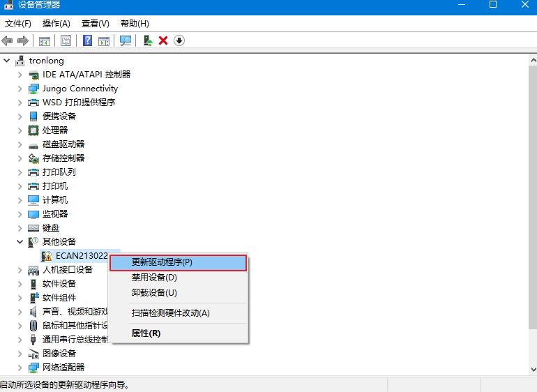
Task: Collapse the 其他设备 node
Action: (x=20, y=242)
